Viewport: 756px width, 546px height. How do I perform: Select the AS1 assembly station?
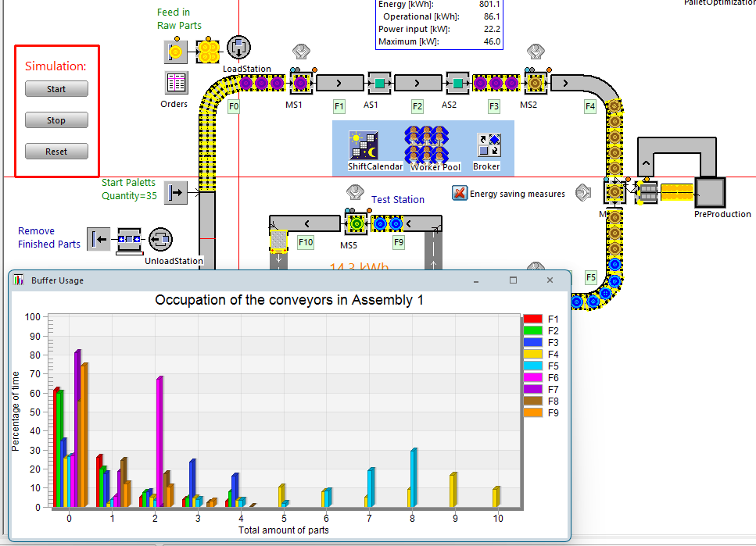click(379, 83)
